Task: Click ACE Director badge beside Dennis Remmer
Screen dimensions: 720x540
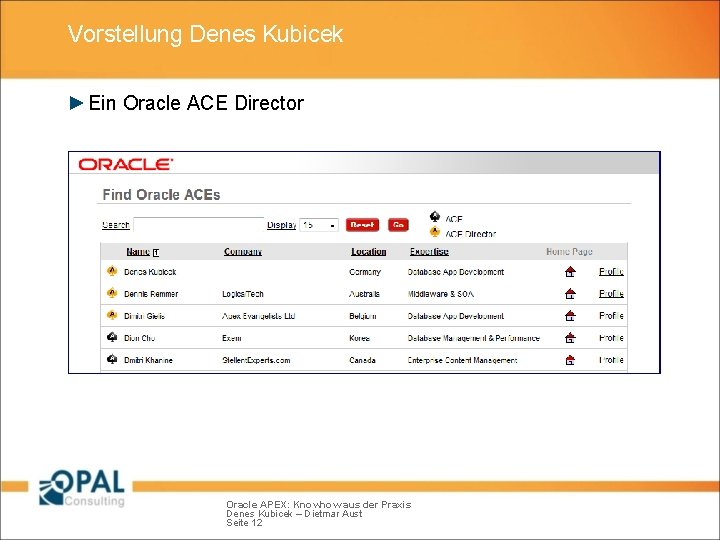Action: 112,293
